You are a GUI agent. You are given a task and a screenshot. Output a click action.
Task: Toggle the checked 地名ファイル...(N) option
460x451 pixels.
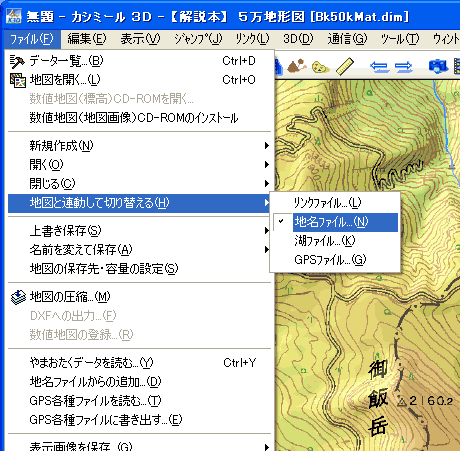pos(335,222)
